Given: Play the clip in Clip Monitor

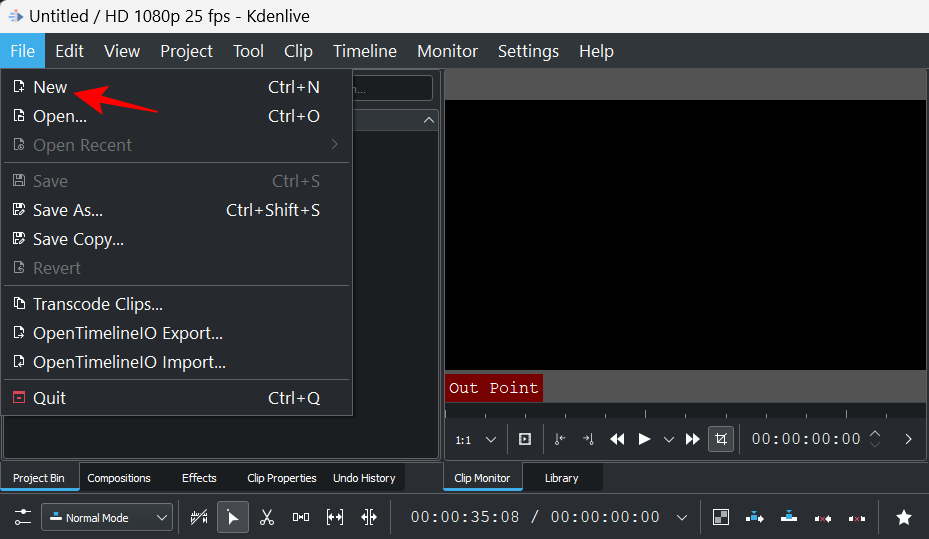Looking at the screenshot, I should [644, 439].
